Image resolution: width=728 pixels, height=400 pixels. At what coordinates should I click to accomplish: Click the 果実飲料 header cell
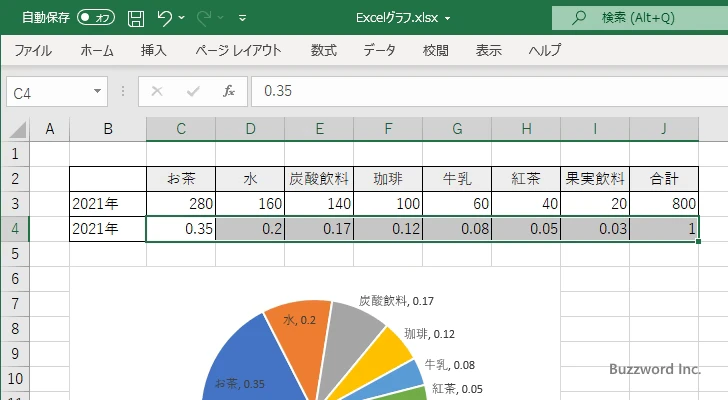click(x=595, y=179)
